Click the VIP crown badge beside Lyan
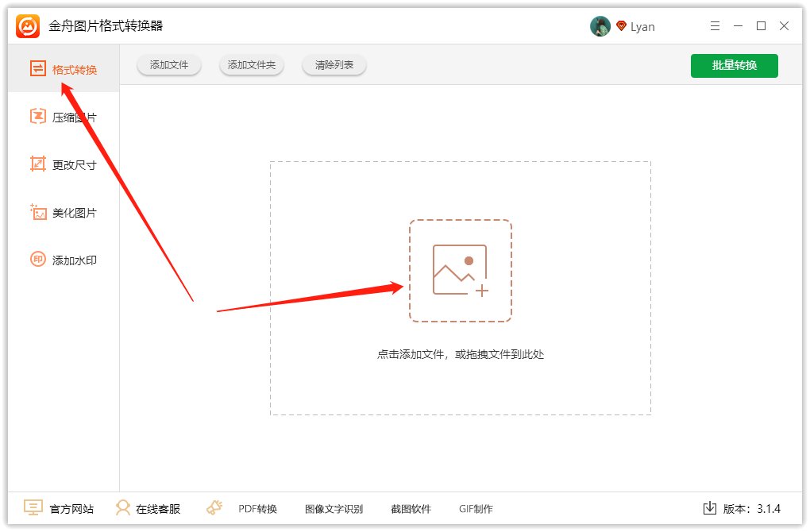Screen dimensions: 810x532 click(621, 25)
